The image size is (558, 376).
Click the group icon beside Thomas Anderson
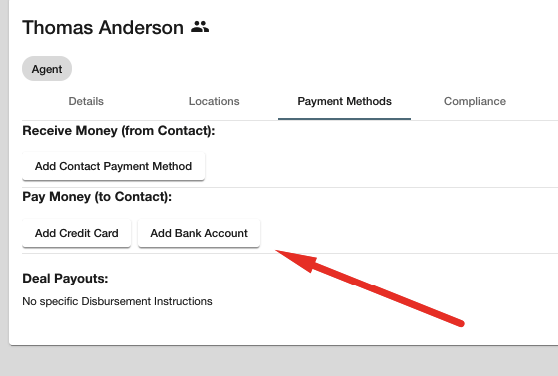click(x=200, y=27)
